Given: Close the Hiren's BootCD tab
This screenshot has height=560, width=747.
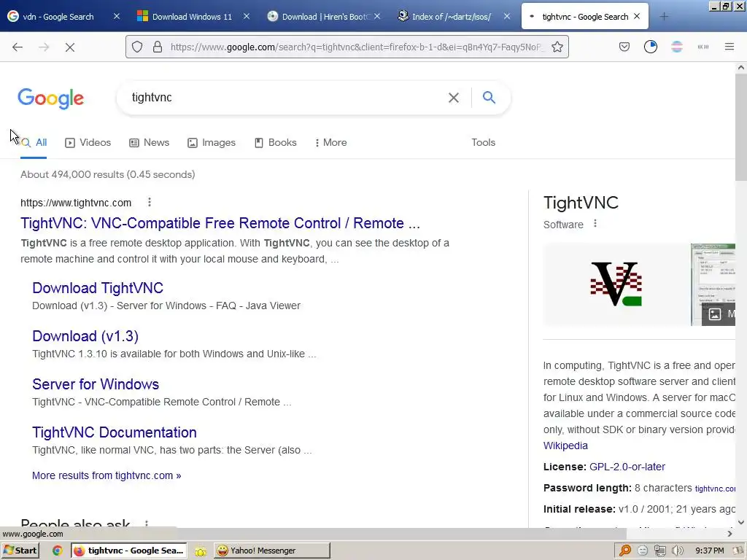Looking at the screenshot, I should (377, 17).
